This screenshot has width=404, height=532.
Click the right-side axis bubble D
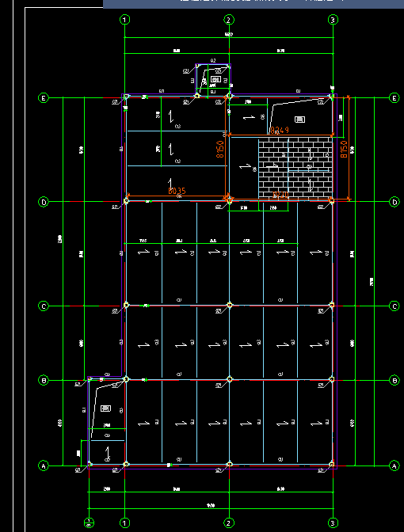pyautogui.click(x=394, y=202)
